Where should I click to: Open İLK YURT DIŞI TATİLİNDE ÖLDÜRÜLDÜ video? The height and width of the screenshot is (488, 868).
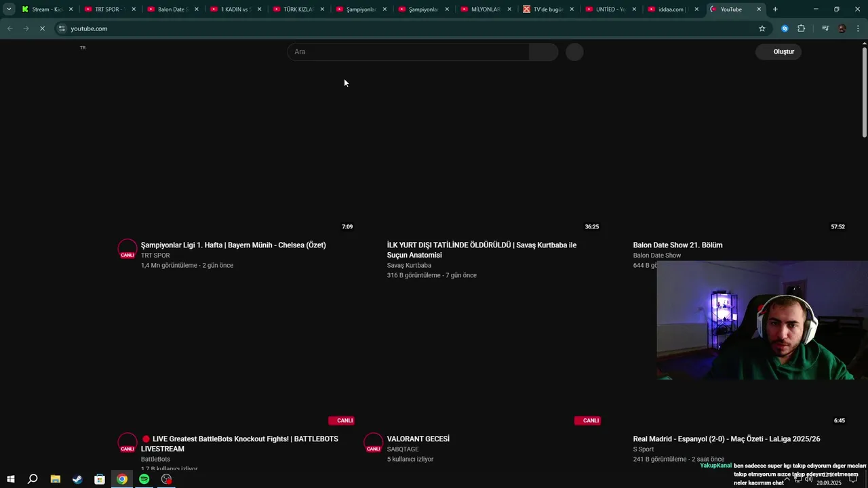click(481, 250)
